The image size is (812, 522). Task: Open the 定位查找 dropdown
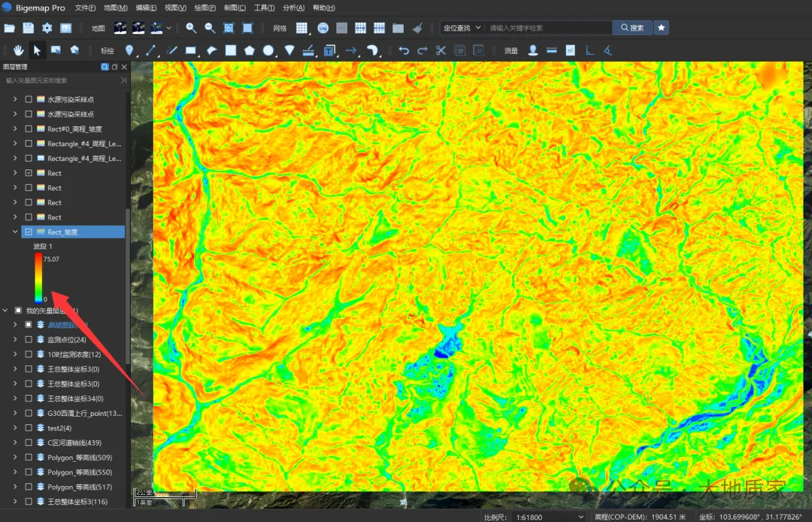tap(462, 28)
